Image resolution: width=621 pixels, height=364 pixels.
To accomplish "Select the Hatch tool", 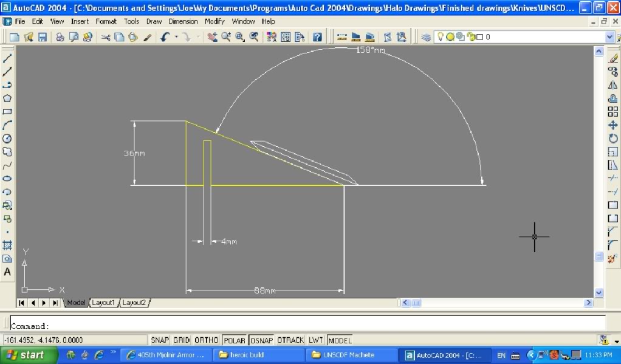I will [7, 245].
